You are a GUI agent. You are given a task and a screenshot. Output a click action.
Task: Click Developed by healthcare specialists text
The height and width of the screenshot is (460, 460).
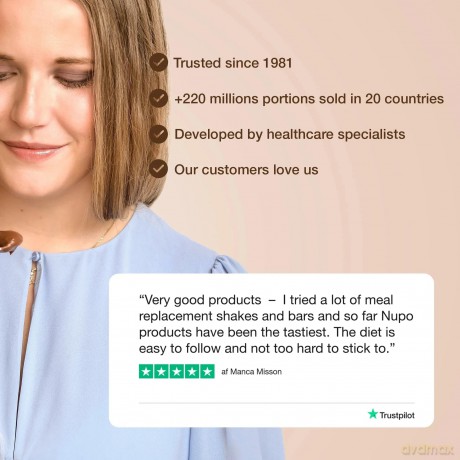coord(290,134)
